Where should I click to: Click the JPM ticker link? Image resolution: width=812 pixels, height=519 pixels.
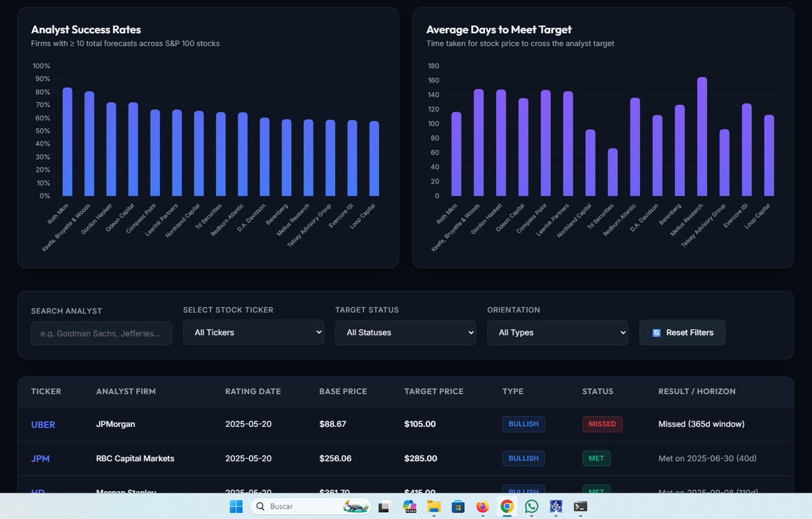pyautogui.click(x=41, y=458)
